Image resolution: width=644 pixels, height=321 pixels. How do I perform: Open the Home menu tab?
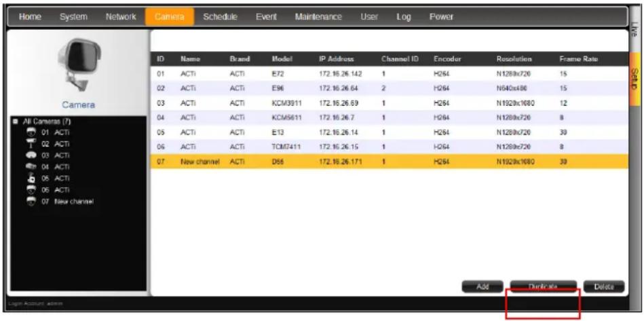click(x=30, y=17)
